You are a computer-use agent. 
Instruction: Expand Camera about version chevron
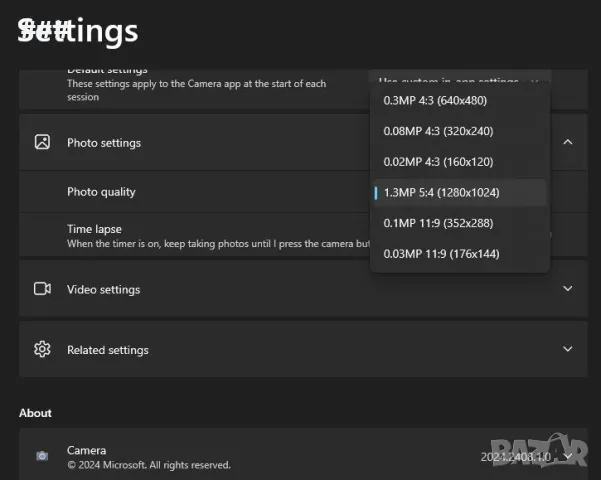coord(568,456)
